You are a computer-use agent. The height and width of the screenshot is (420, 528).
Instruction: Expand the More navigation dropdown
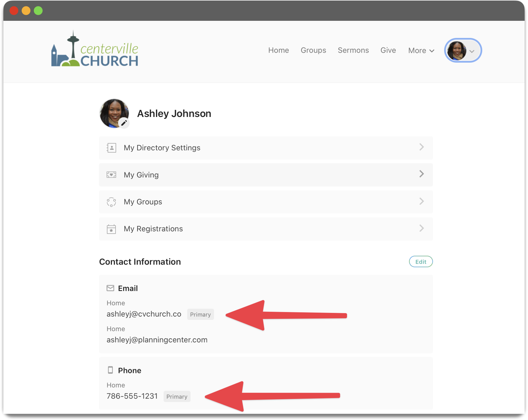pos(421,51)
